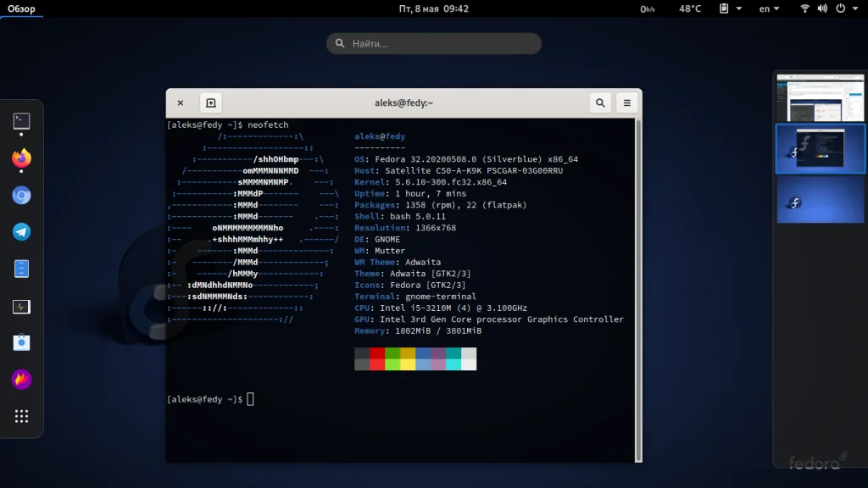Click the terminal search magnifier button
Screen dimensions: 868x488
click(x=600, y=103)
